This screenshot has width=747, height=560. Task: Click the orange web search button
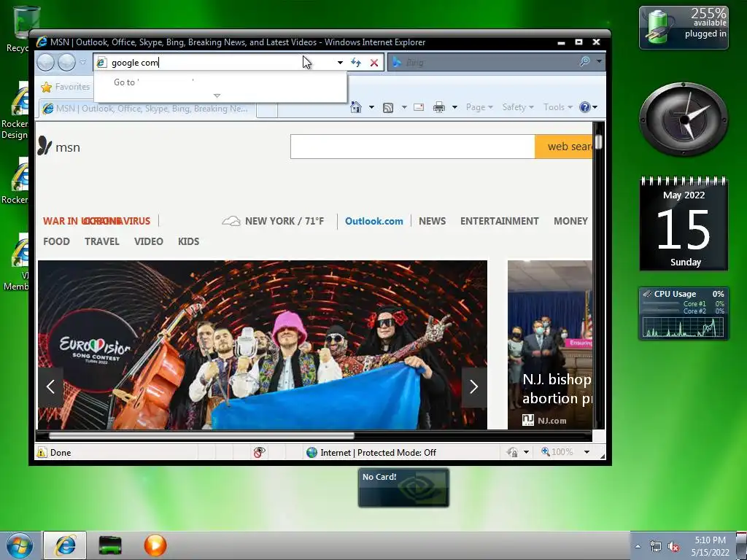point(564,147)
